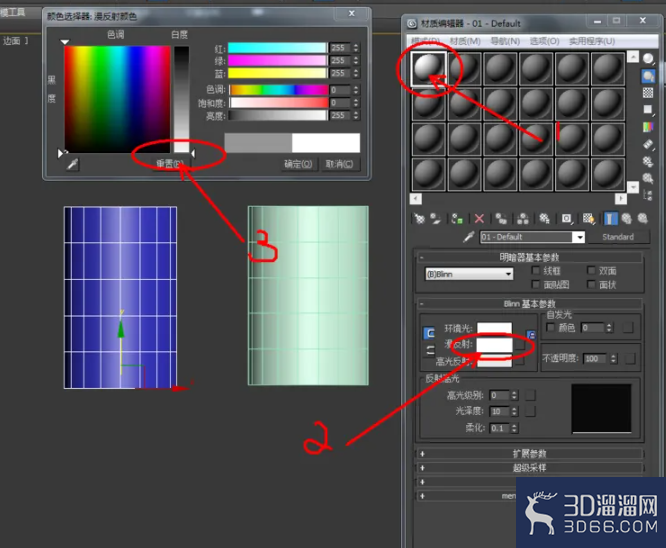Click 红 red gradient slider
The image size is (666, 548).
point(277,48)
